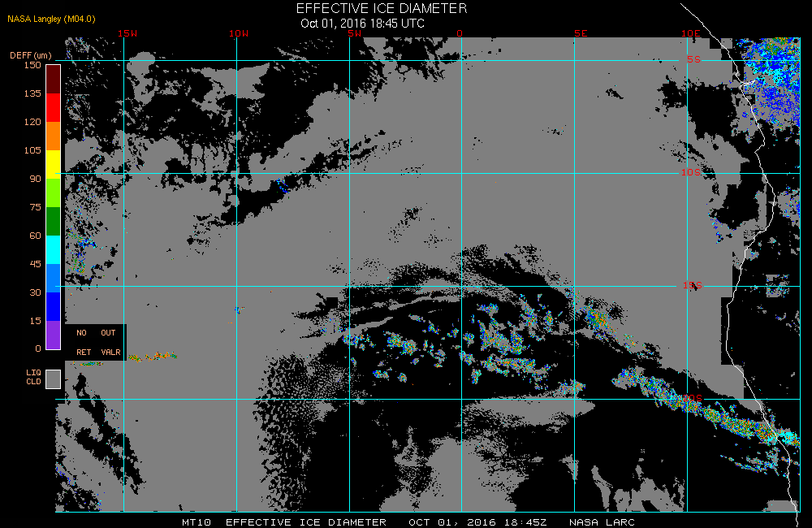
Task: Click the light blue 30-45 color band
Action: tap(54, 279)
